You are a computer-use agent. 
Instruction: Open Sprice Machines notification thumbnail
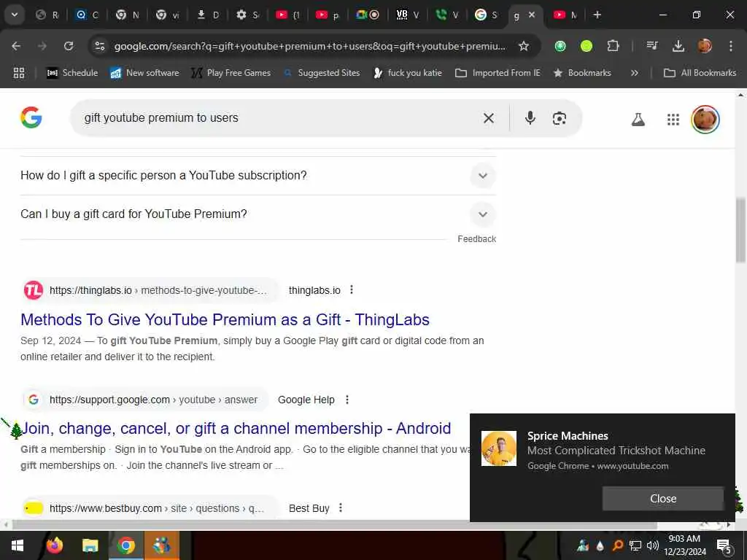(499, 448)
